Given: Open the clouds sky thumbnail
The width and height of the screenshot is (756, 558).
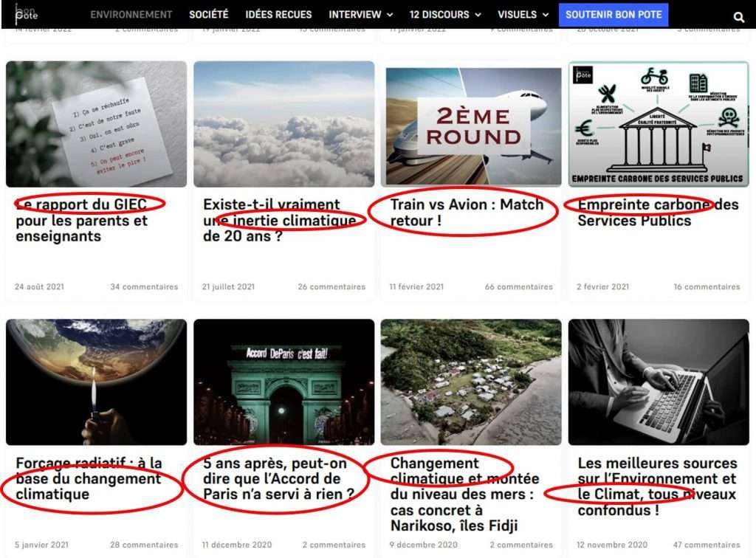Looking at the screenshot, I should (284, 124).
